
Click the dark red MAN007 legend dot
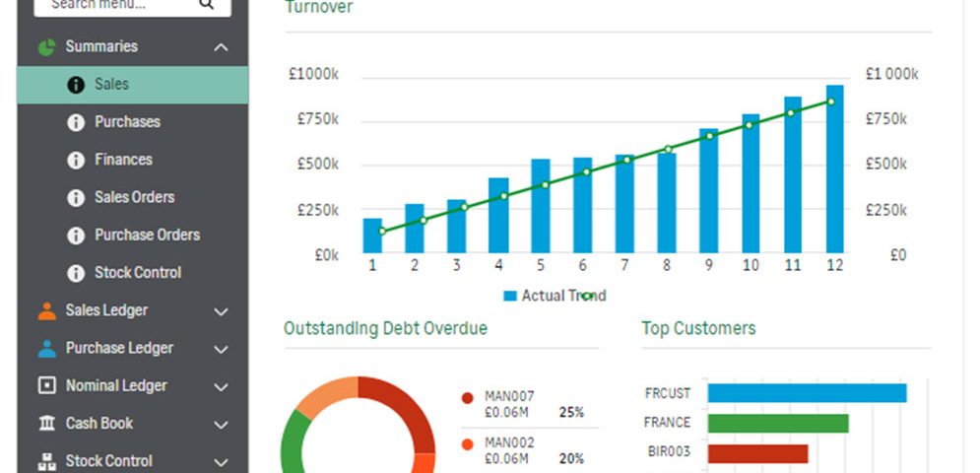pos(467,398)
